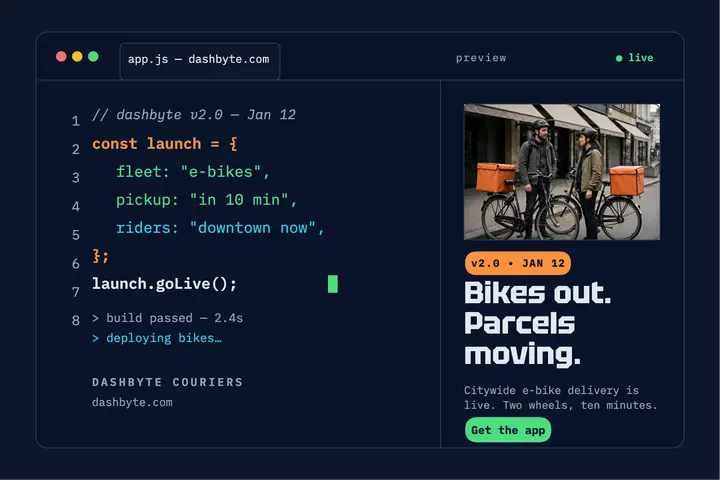Click the courier e-bikes preview photo
The image size is (720, 480).
[562, 172]
